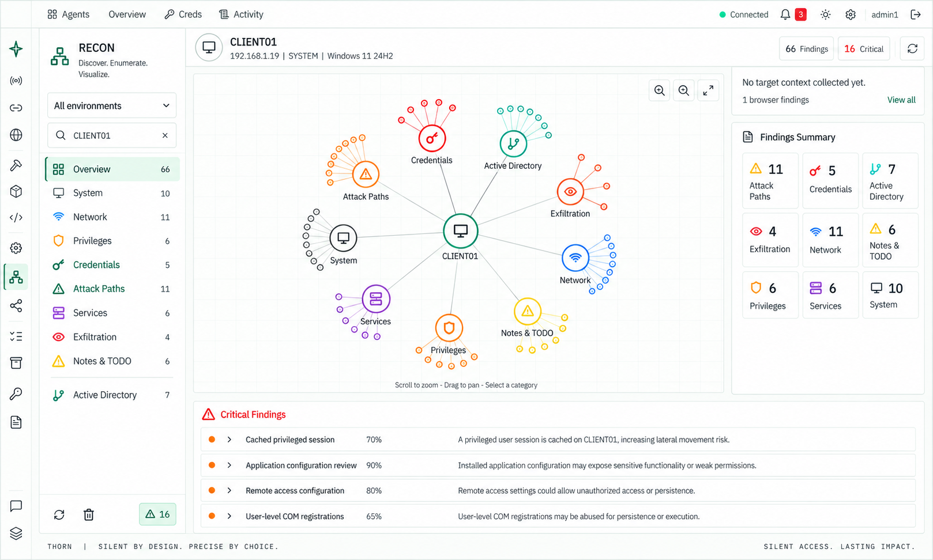
Task: Click the fullscreen expand icon in graph
Action: pos(708,90)
